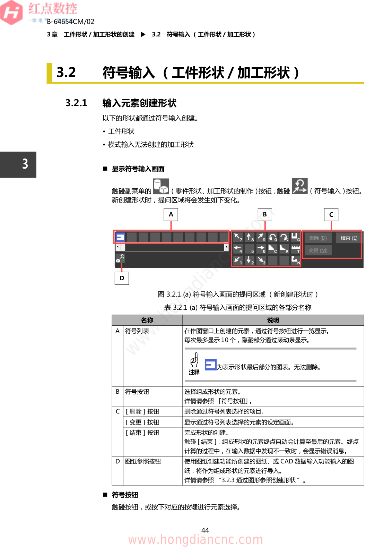The height and width of the screenshot is (555, 392).
Task: Click the "名称" table header
Action: 147,320
